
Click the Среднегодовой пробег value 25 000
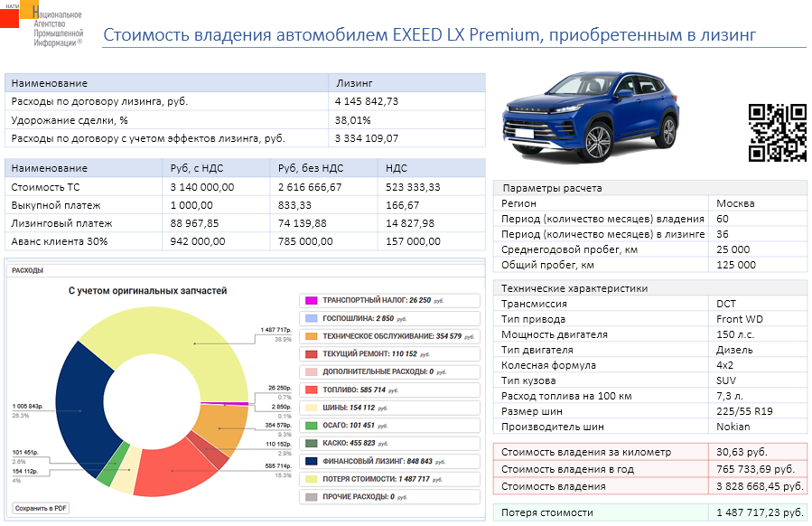point(733,249)
